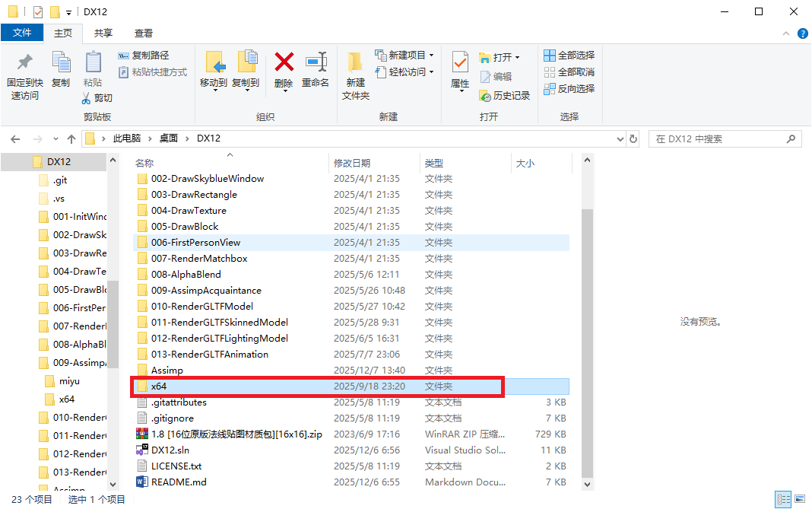The image size is (812, 509).
Task: Click the WinRAR zip file icon
Action: pos(142,434)
